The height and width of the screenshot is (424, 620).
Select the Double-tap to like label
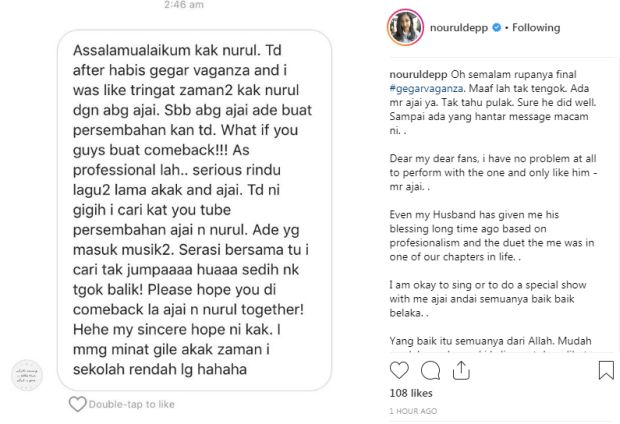point(131,404)
